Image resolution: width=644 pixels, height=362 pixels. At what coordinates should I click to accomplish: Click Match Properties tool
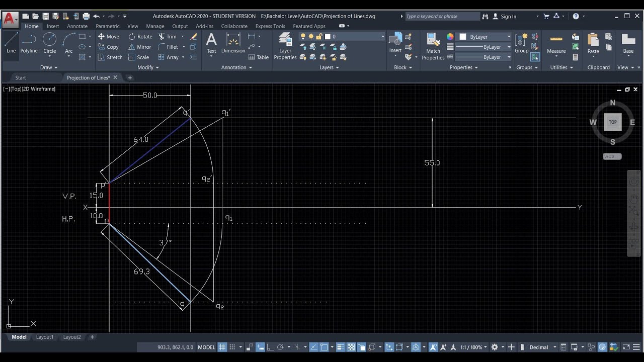coord(433,46)
